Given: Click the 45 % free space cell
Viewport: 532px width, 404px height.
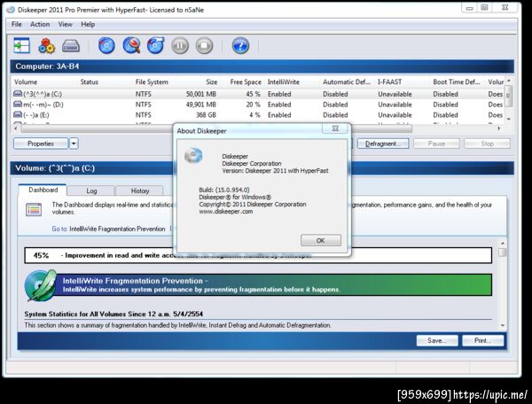Looking at the screenshot, I should click(x=253, y=94).
